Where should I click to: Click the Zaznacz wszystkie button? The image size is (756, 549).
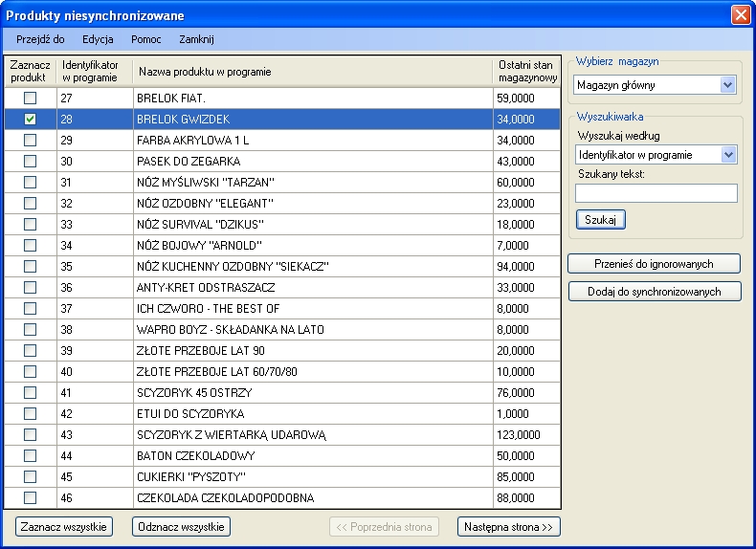click(x=64, y=527)
